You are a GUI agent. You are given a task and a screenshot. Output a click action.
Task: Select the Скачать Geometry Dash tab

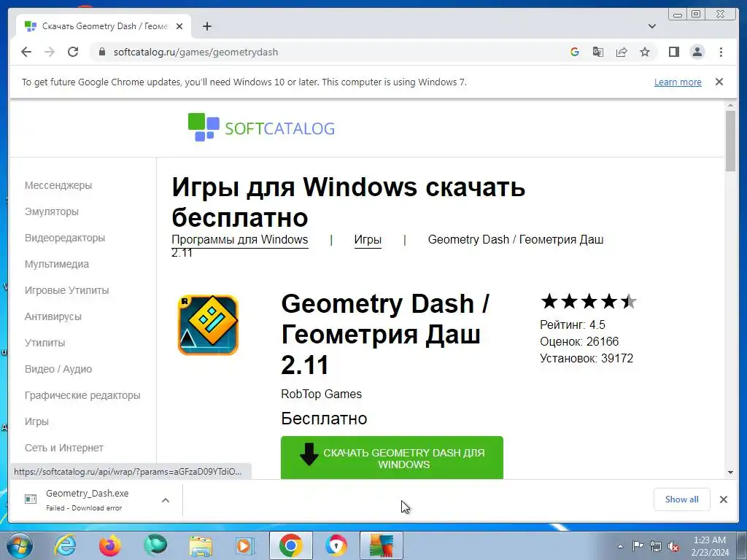[x=104, y=26]
